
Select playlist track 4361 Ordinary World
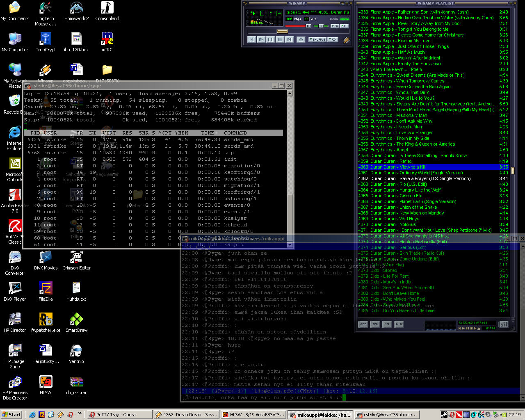(433, 173)
